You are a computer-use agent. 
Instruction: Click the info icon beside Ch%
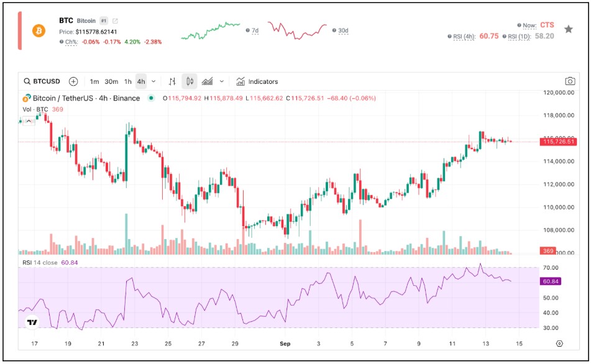pyautogui.click(x=62, y=42)
